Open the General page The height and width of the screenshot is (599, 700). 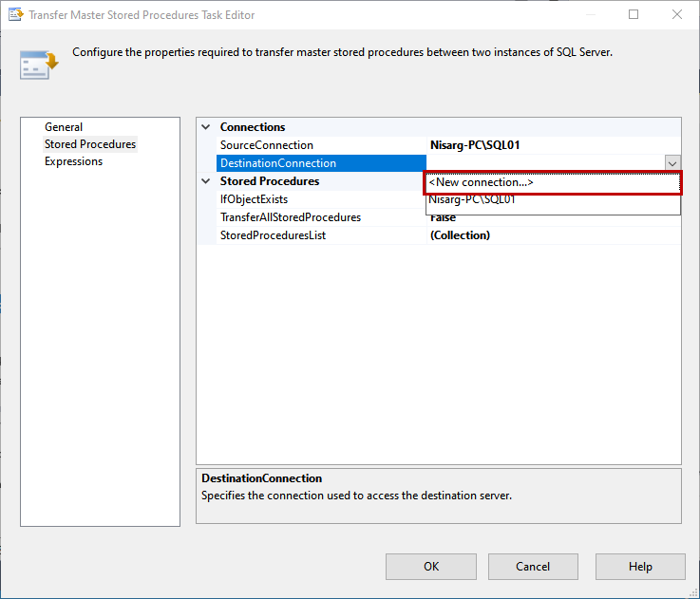click(64, 127)
